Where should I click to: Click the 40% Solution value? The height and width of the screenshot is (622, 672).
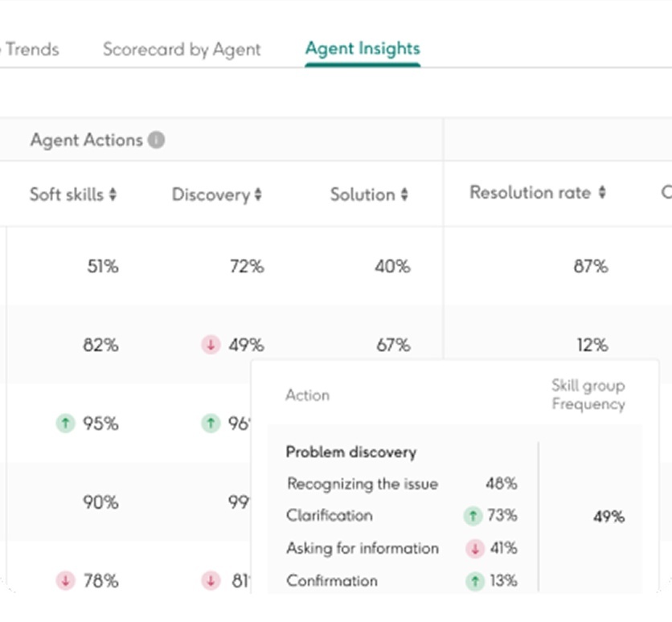tap(392, 267)
